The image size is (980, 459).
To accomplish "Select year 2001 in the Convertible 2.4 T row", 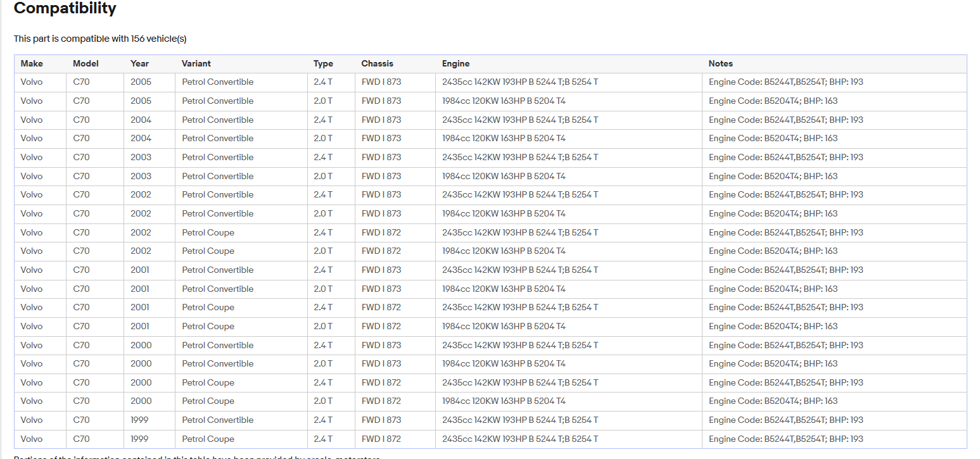I will click(140, 270).
